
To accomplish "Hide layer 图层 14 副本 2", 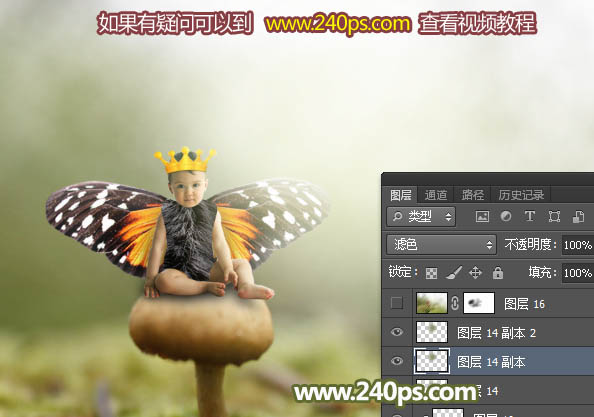I will tap(397, 332).
